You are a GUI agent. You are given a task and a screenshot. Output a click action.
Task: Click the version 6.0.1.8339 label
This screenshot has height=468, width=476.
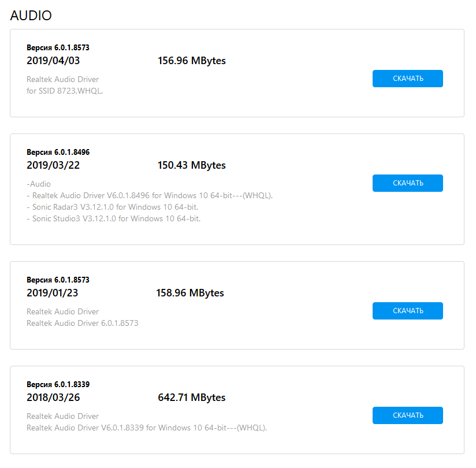point(58,384)
